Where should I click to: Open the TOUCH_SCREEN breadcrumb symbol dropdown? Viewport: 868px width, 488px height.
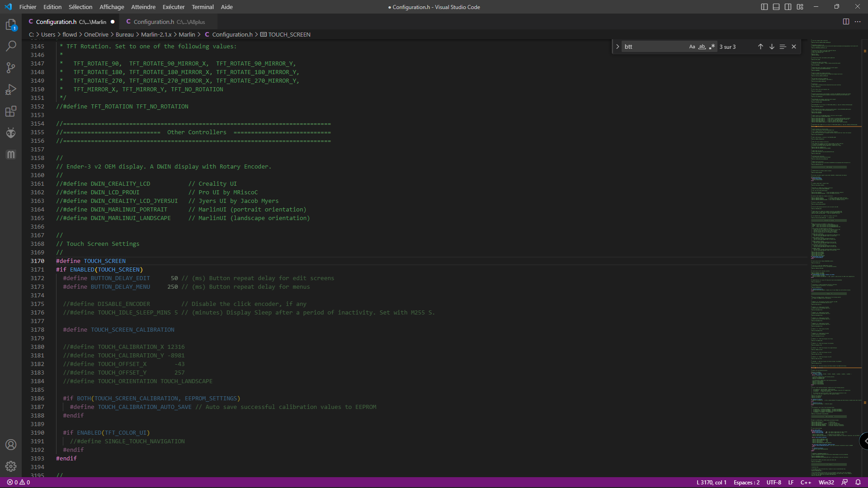289,34
